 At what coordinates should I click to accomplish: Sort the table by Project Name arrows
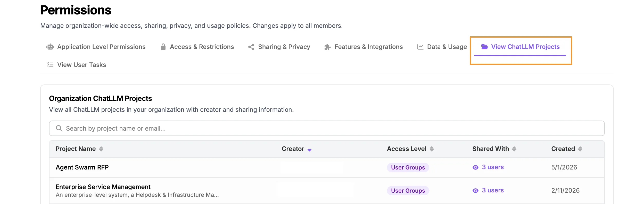point(101,149)
